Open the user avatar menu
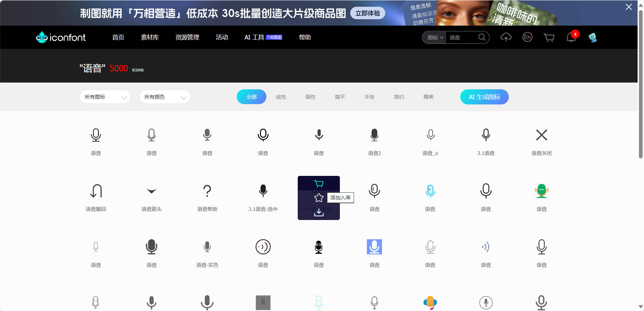 (x=593, y=37)
